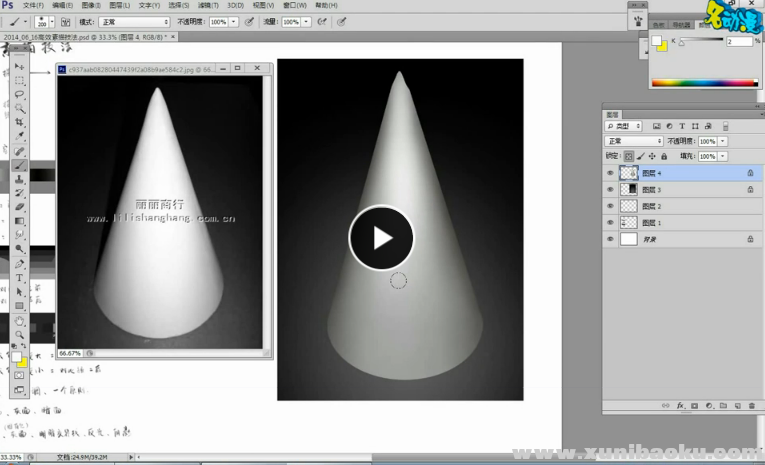Select the Lasso tool
The width and height of the screenshot is (765, 465).
point(19,94)
